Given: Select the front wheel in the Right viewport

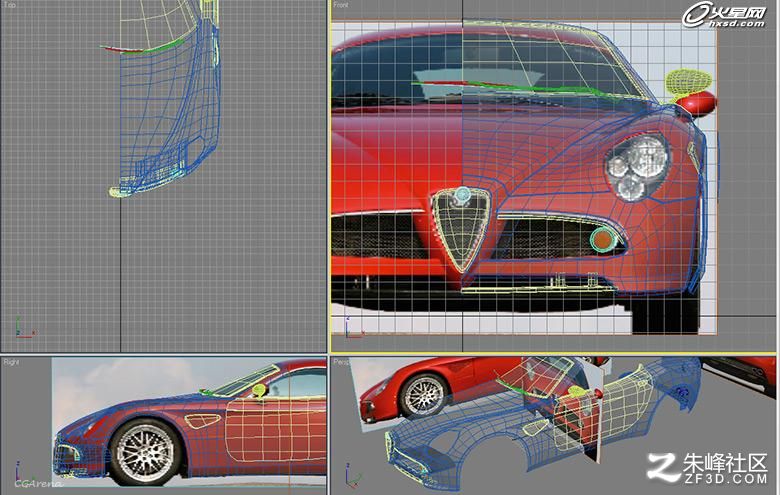Looking at the screenshot, I should tap(145, 453).
